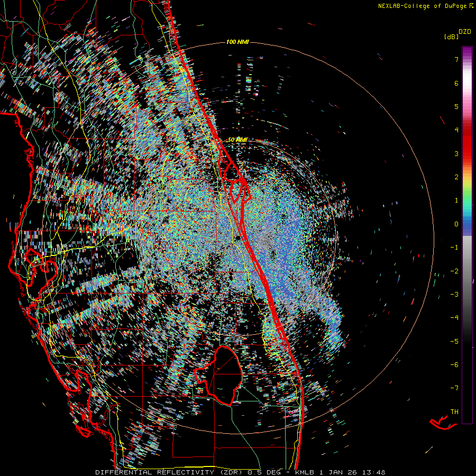476x476 pixels.
Task: Click the legend value 6
Action: (x=456, y=83)
